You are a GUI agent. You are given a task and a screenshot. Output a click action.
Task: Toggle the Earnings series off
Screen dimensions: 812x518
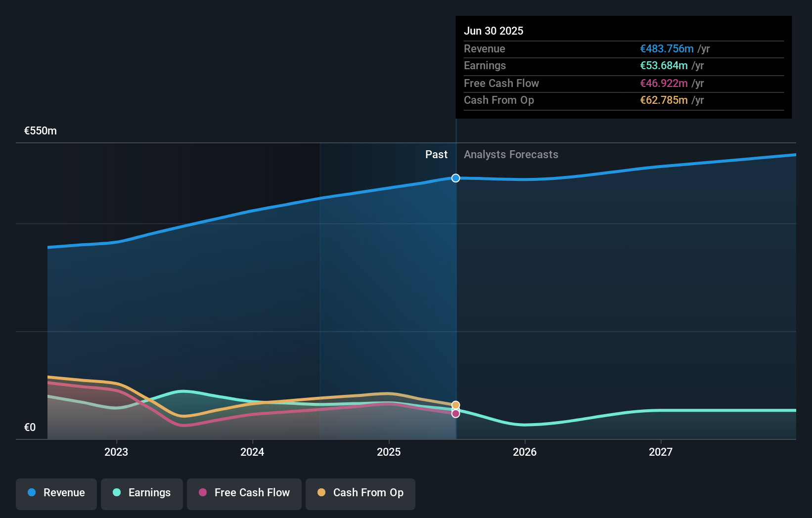click(142, 493)
